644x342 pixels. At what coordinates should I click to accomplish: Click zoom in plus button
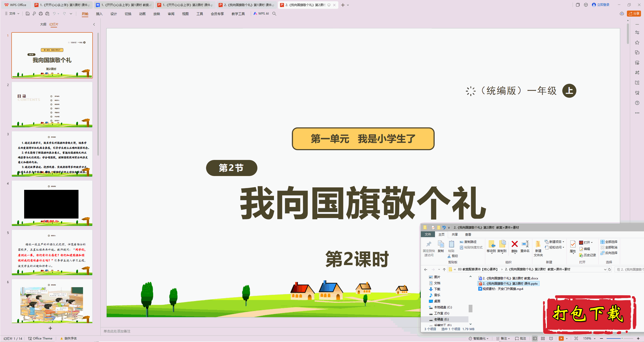tap(638, 338)
